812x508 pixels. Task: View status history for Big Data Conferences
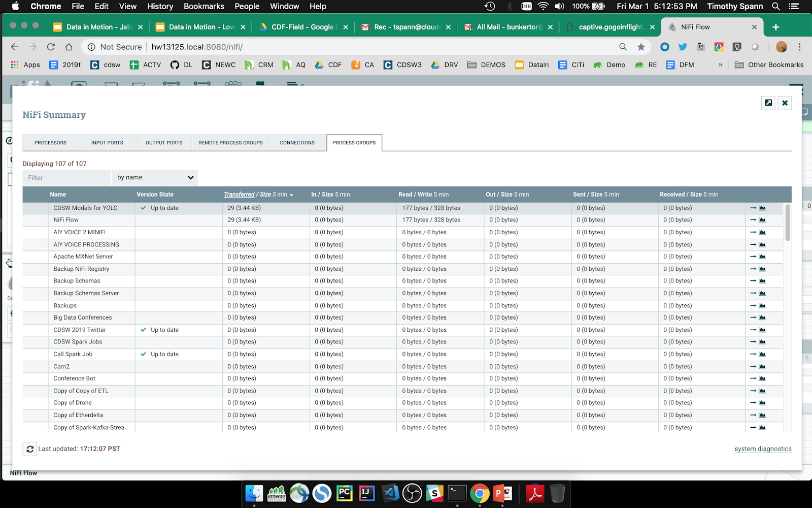(762, 317)
